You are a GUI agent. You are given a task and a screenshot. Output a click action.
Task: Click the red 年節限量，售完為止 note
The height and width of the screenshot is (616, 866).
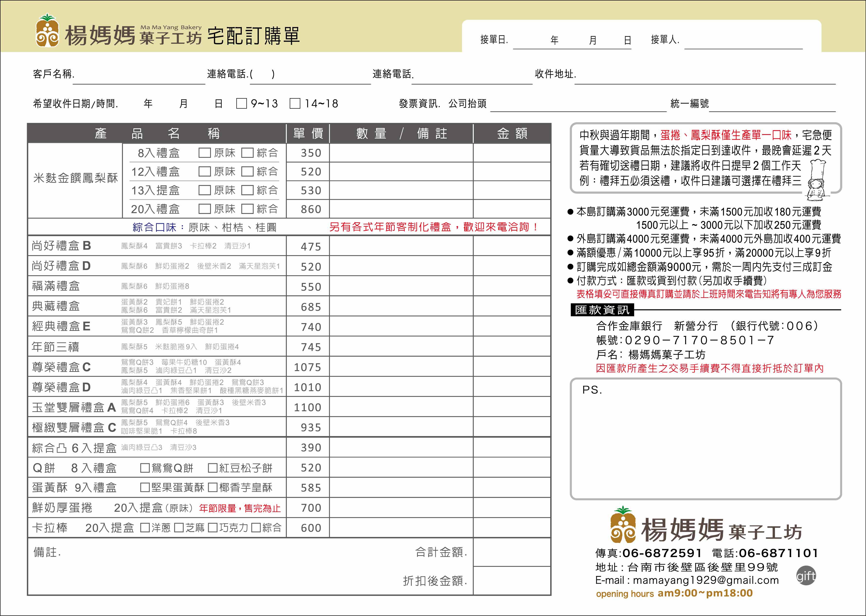click(x=240, y=508)
